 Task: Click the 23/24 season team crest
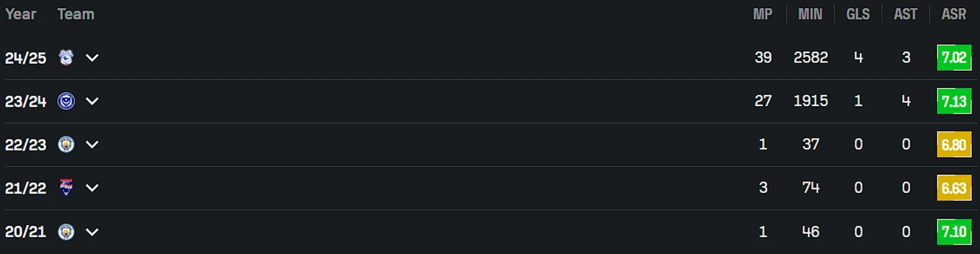(66, 101)
